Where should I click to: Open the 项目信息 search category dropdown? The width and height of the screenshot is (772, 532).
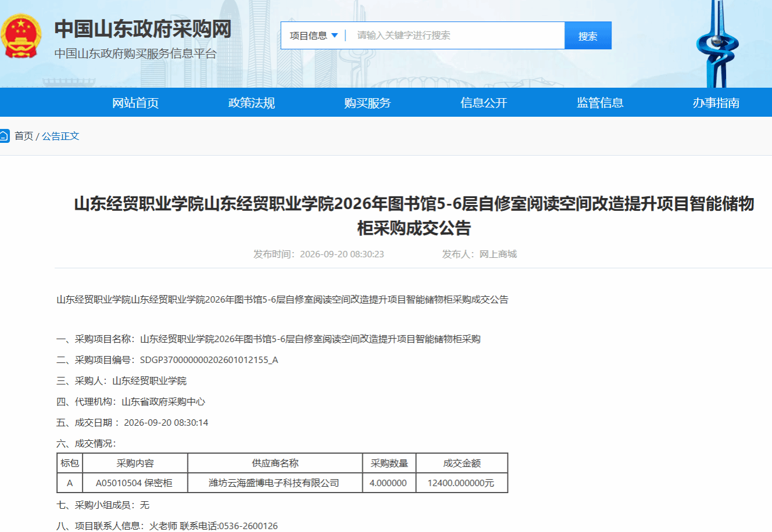(314, 35)
